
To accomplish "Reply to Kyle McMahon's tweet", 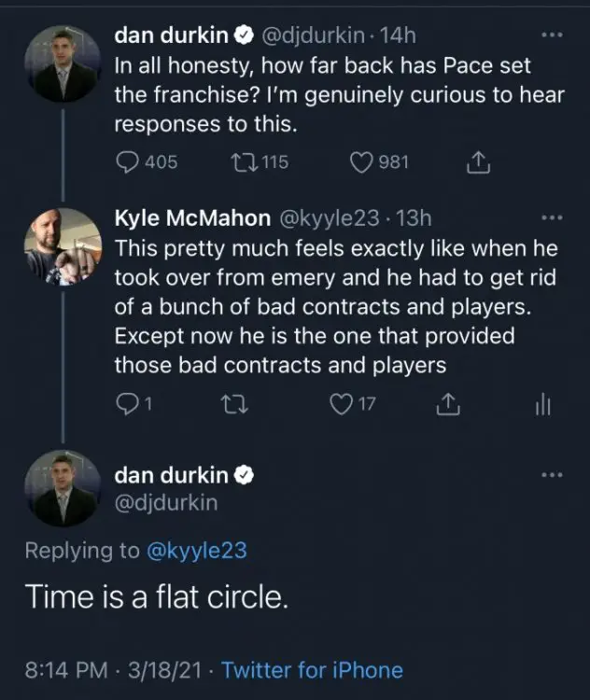I will click(x=125, y=403).
